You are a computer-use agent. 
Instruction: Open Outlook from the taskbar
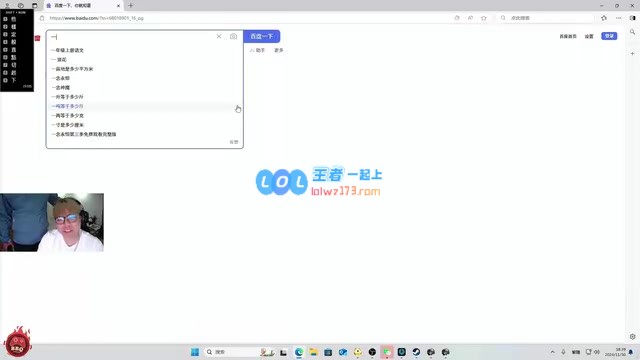343,352
